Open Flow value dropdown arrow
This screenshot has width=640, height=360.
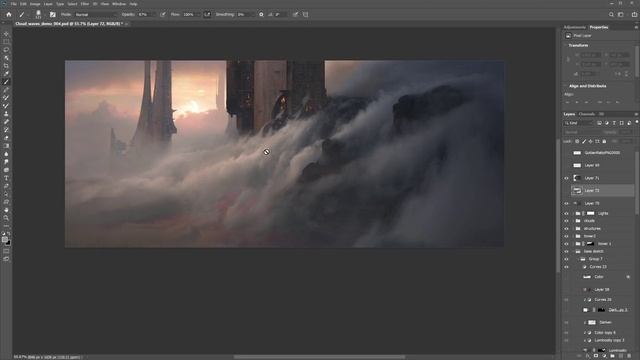coord(198,14)
